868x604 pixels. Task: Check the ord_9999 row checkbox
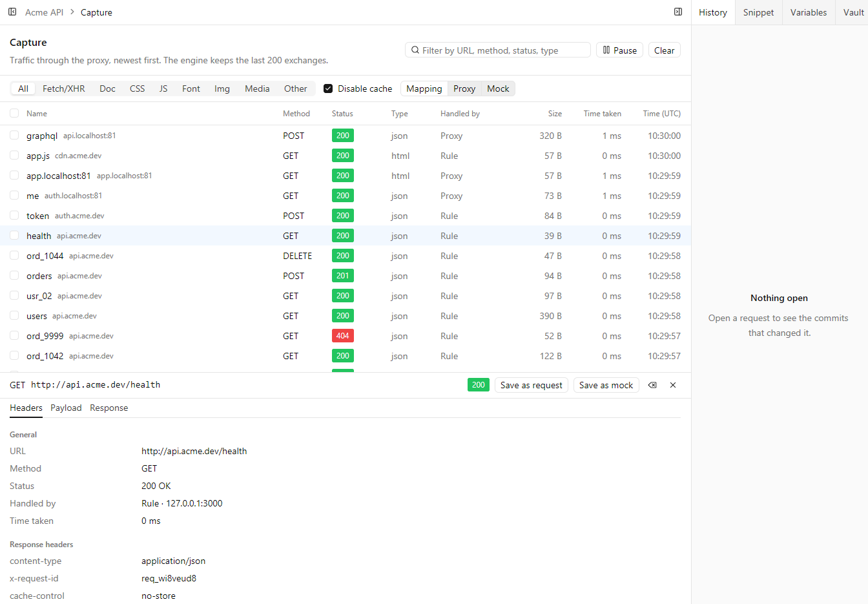point(14,335)
